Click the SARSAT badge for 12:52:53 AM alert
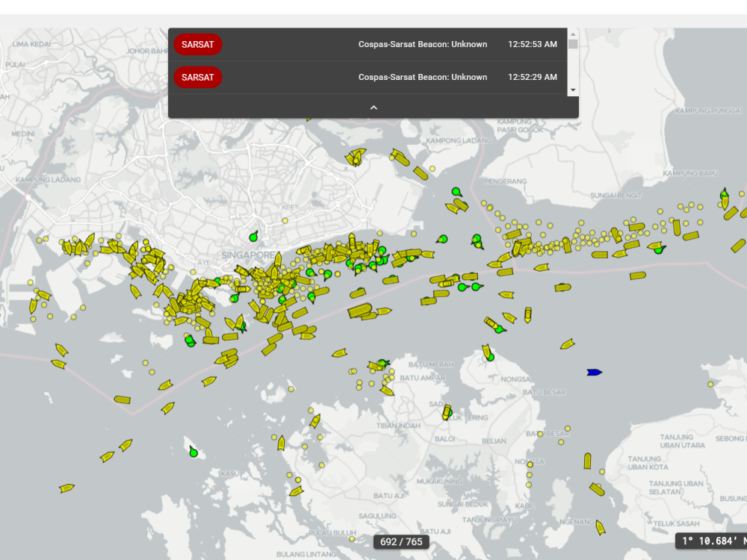 (198, 44)
